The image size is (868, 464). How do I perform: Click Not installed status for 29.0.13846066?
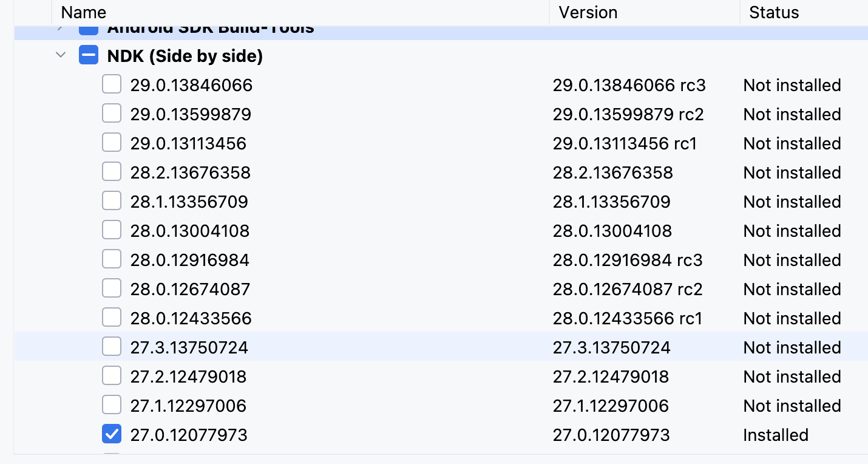(x=792, y=85)
